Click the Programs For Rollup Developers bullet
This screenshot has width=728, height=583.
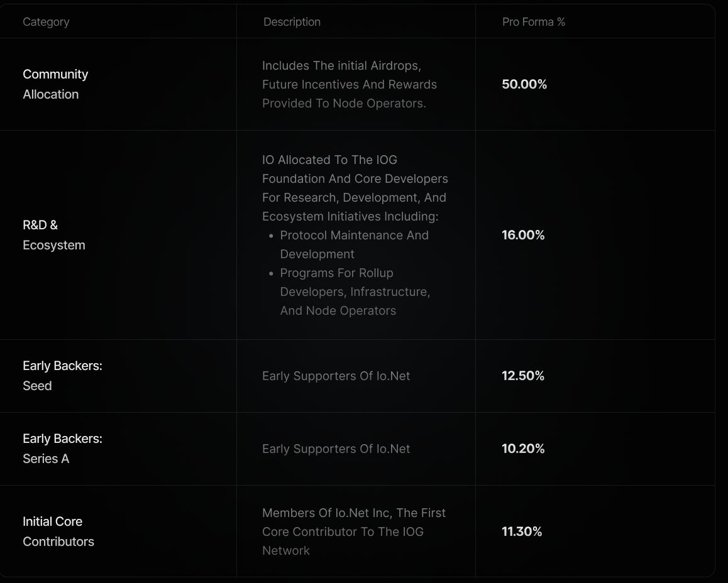pyautogui.click(x=355, y=291)
